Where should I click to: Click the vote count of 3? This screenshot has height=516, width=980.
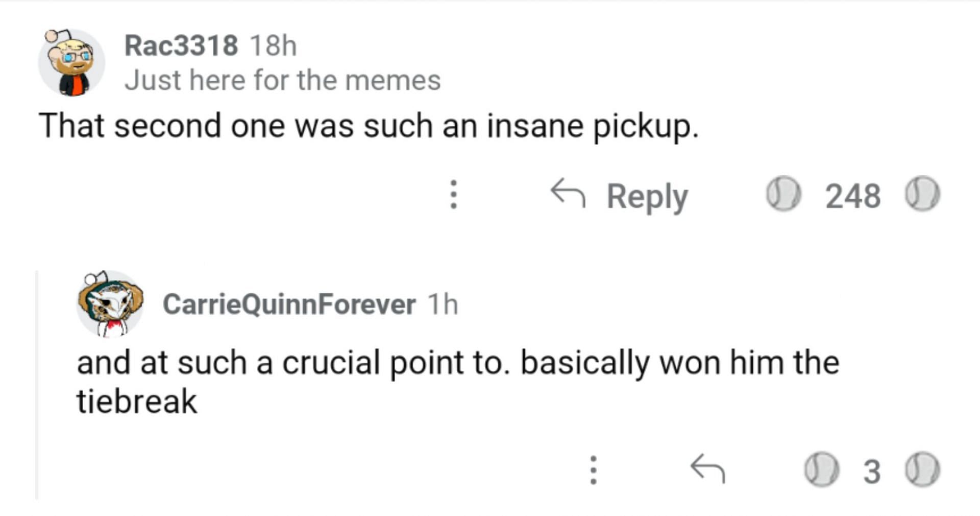[x=872, y=471]
